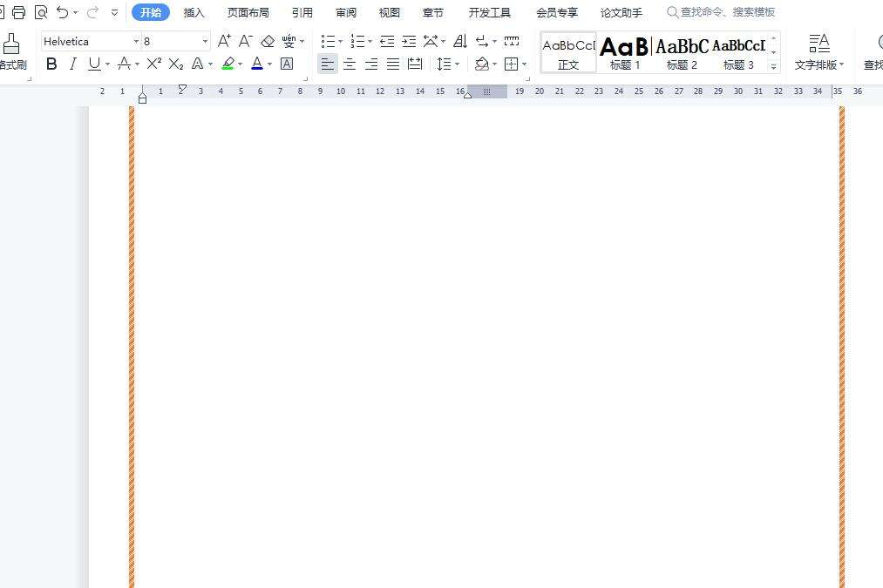This screenshot has height=588, width=883.
Task: Toggle bold formatting
Action: pos(51,64)
